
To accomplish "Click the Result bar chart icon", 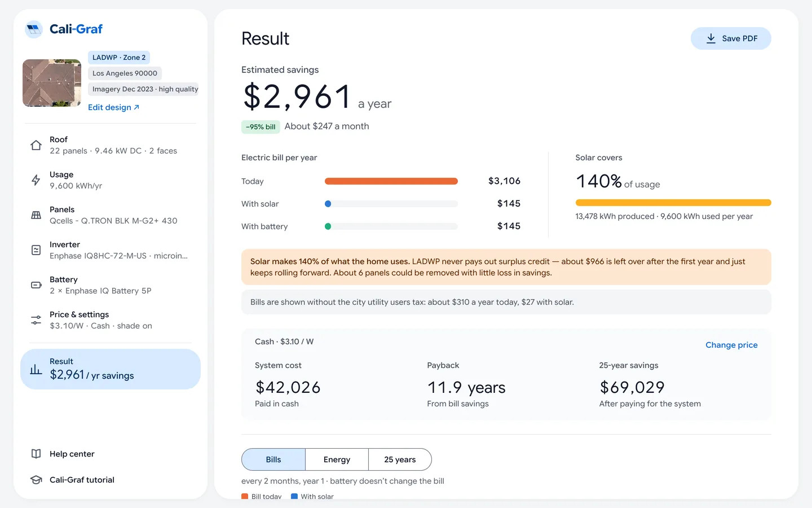I will [x=36, y=369].
